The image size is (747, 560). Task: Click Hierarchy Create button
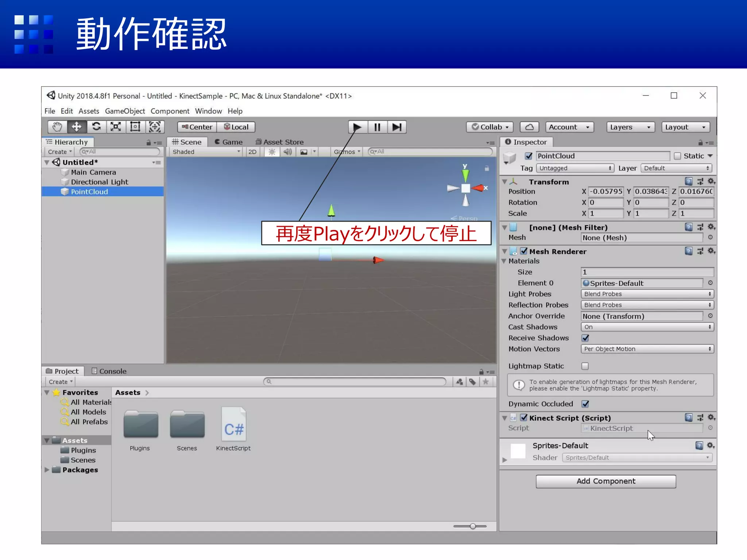coord(59,152)
